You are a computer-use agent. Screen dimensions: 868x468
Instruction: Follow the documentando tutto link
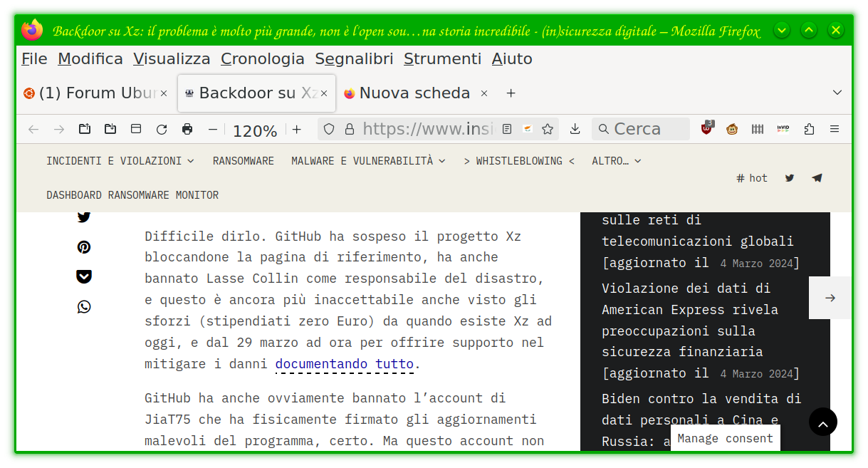(x=345, y=364)
